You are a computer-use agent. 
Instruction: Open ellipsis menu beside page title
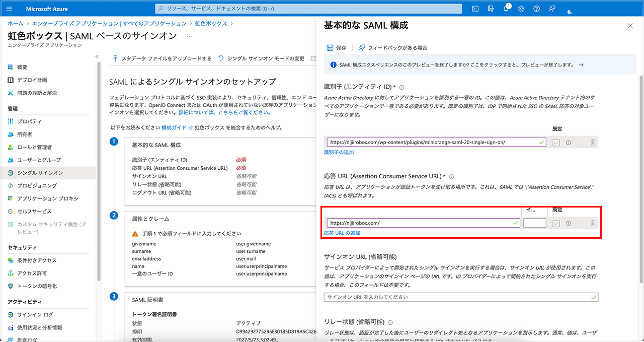pyautogui.click(x=189, y=36)
